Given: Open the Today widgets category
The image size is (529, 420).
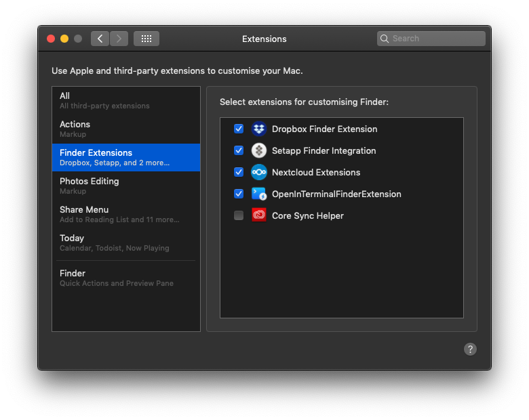Looking at the screenshot, I should click(126, 243).
